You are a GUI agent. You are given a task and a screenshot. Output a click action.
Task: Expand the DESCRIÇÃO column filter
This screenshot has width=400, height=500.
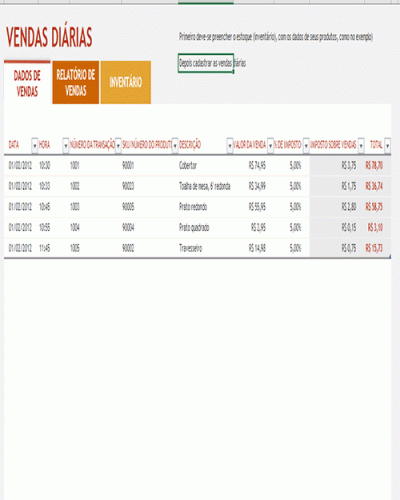pyautogui.click(x=230, y=145)
